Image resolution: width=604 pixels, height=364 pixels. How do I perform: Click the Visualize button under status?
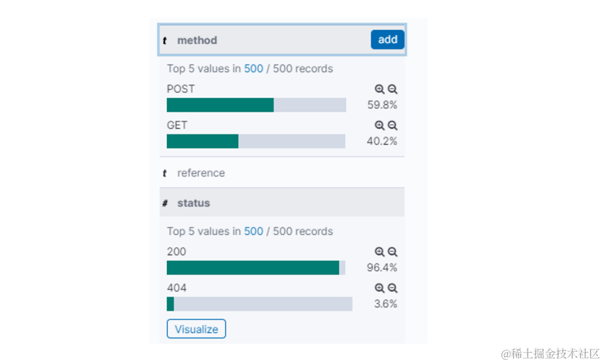[196, 329]
